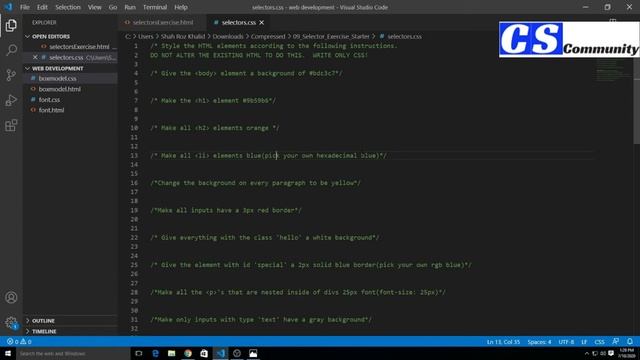Change end of line sequence LF

click(584, 342)
